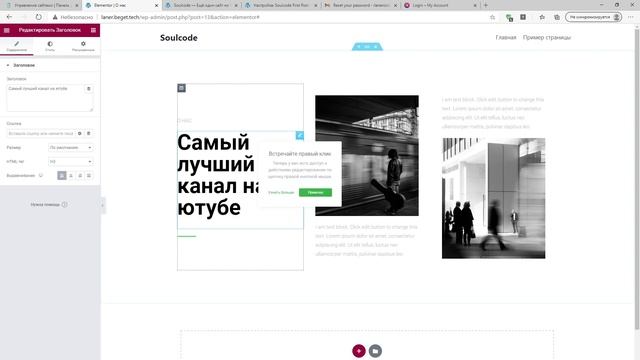The width and height of the screenshot is (640, 360).
Task: Open dynamic tags for the heading title
Action: coord(89,89)
